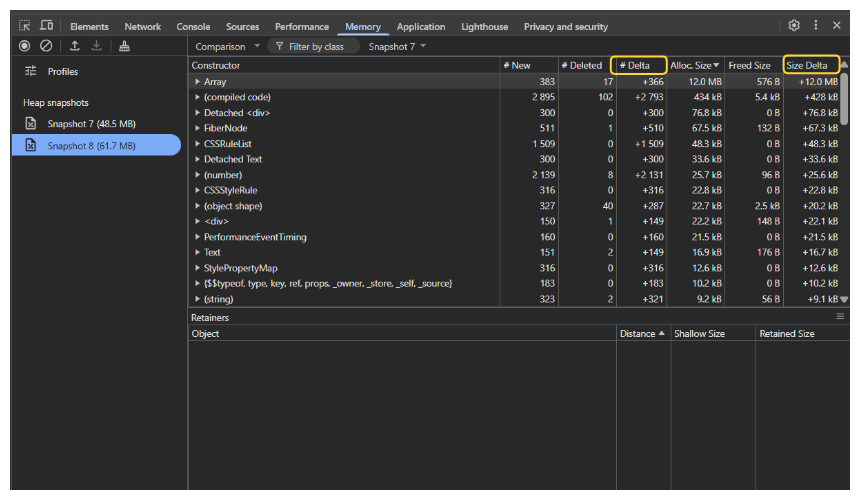Expand the Detached <div> row
Screen dimensions: 860x500
[x=197, y=112]
